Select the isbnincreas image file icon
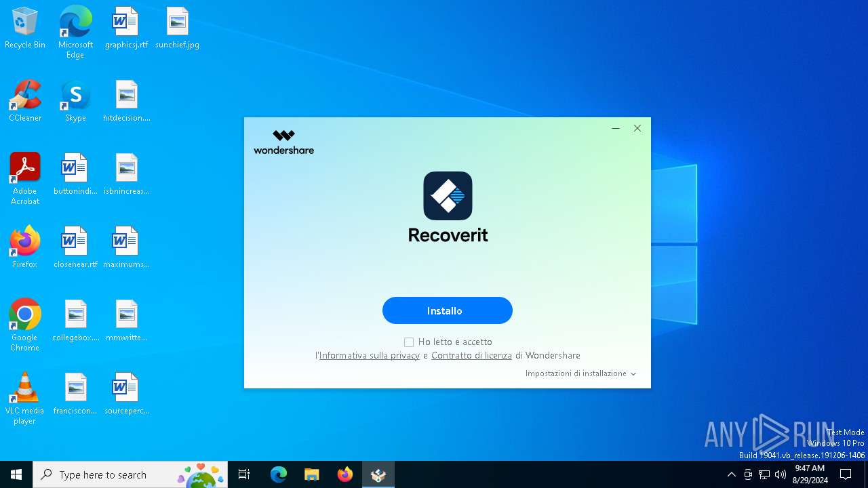This screenshot has width=868, height=488. tap(126, 175)
